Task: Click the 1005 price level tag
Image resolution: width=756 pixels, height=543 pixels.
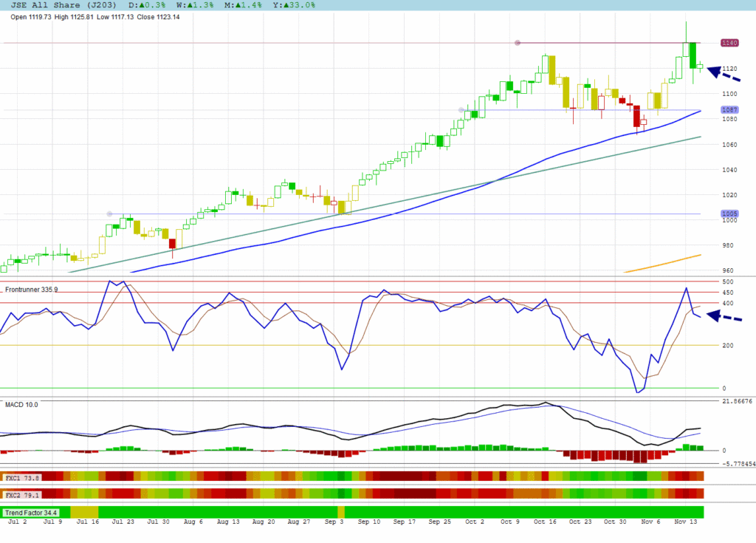Action: [729, 214]
